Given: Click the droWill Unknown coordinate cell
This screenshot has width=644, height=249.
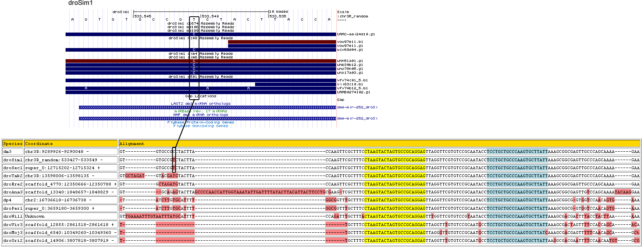Looking at the screenshot, I should (35, 216).
